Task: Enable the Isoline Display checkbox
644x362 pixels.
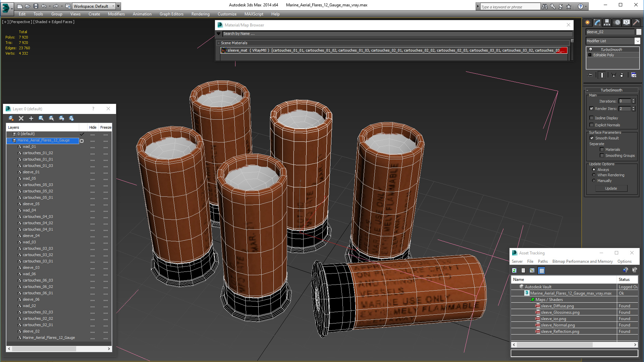Action: pos(592,118)
